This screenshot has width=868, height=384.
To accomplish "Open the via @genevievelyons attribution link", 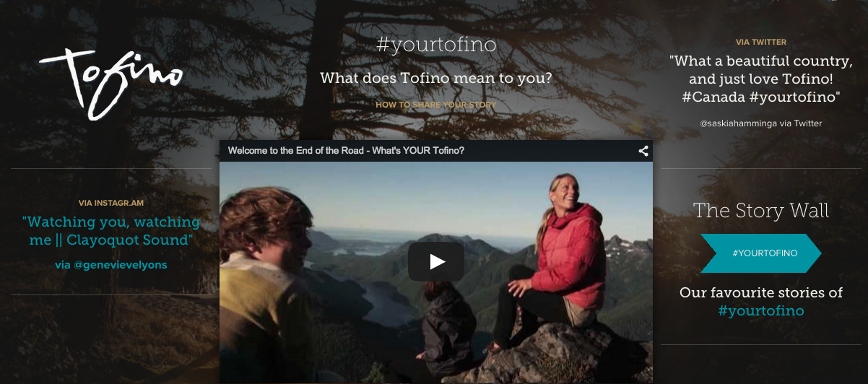I will tap(111, 265).
